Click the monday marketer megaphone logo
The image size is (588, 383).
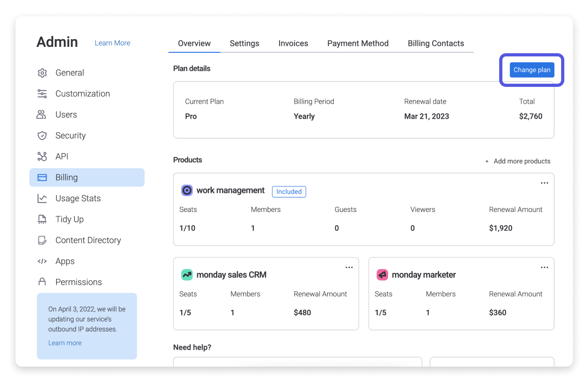[x=382, y=275]
